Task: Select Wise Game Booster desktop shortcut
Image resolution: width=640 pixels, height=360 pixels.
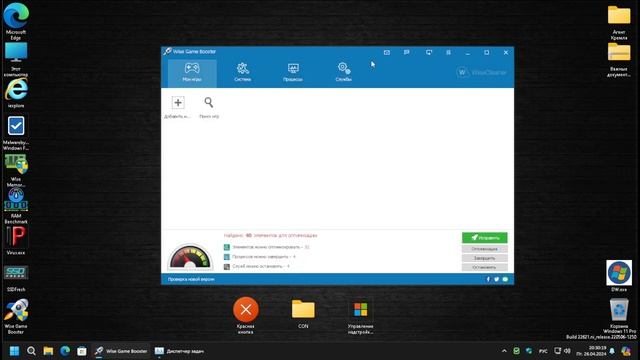Action: [x=16, y=316]
